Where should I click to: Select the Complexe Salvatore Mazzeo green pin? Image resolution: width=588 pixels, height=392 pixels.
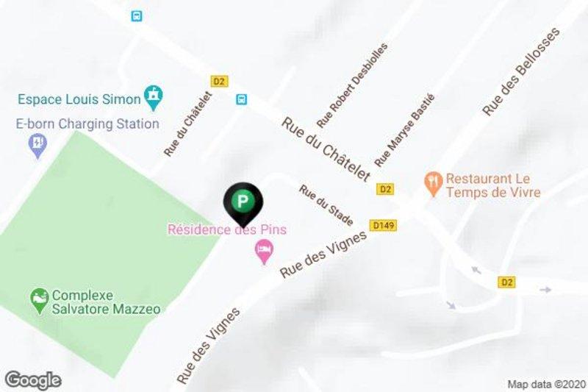[40, 301]
